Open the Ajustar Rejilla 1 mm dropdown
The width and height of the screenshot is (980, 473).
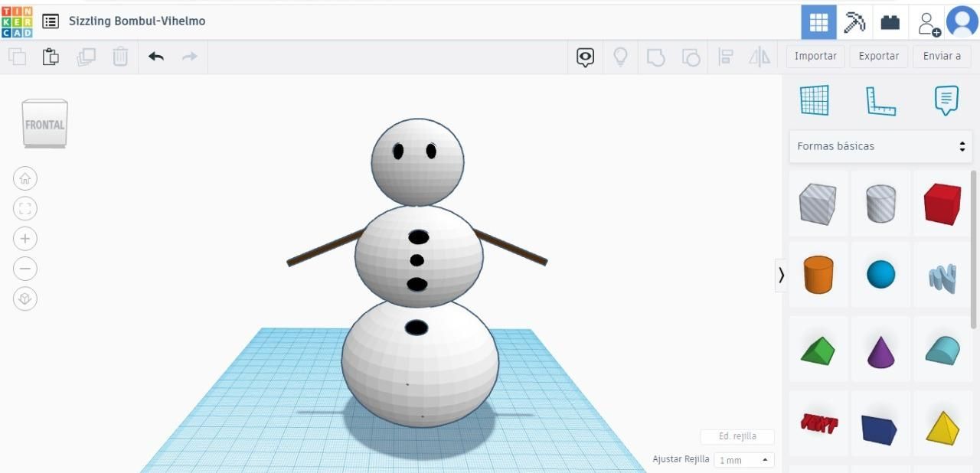click(744, 460)
